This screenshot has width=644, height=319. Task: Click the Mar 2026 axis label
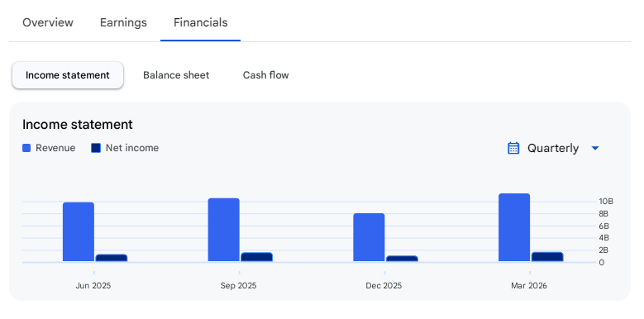pos(529,286)
